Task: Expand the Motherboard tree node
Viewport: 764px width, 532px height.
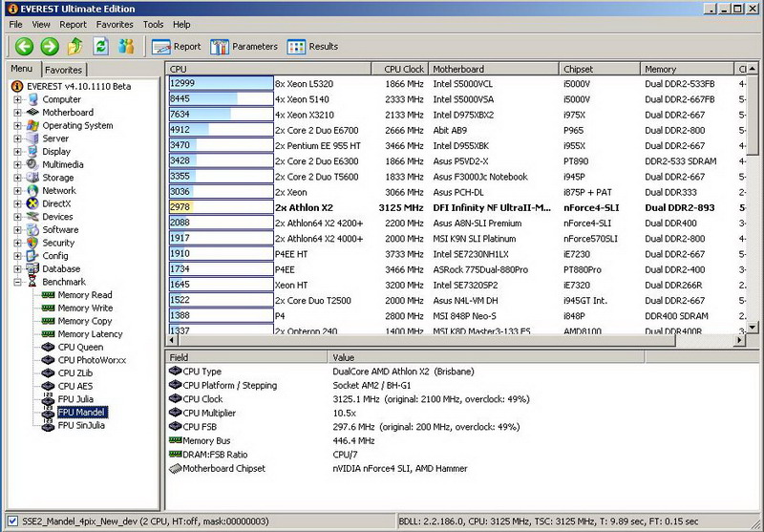Action: pos(18,113)
